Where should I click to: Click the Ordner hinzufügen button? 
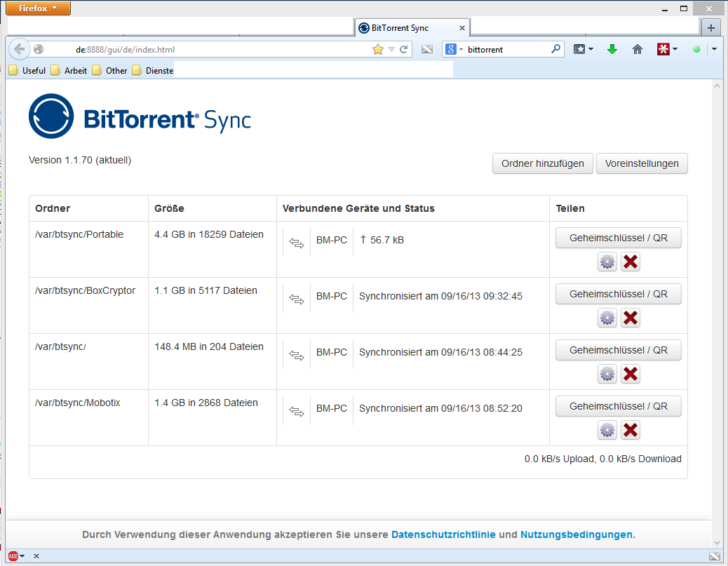[x=542, y=163]
